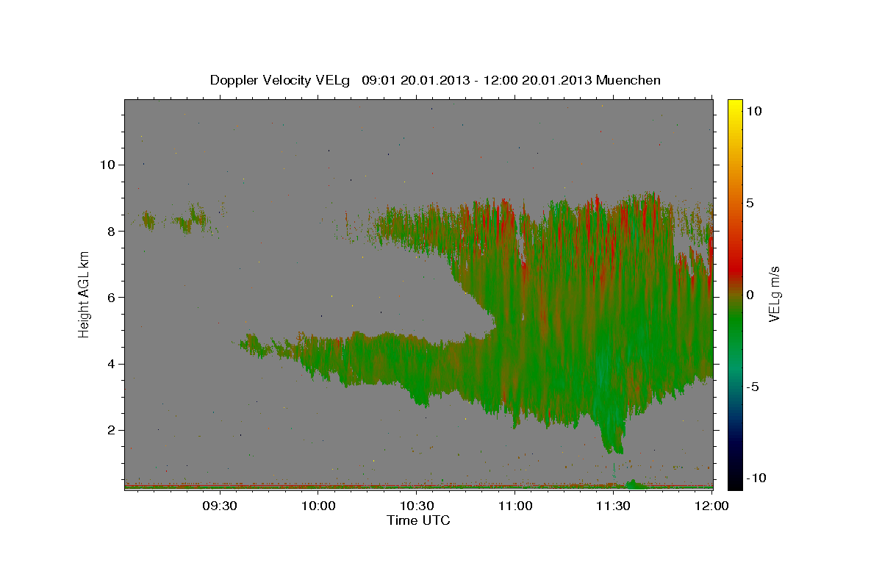Click the 12:00 time tick label
The image size is (882, 588).
(711, 506)
